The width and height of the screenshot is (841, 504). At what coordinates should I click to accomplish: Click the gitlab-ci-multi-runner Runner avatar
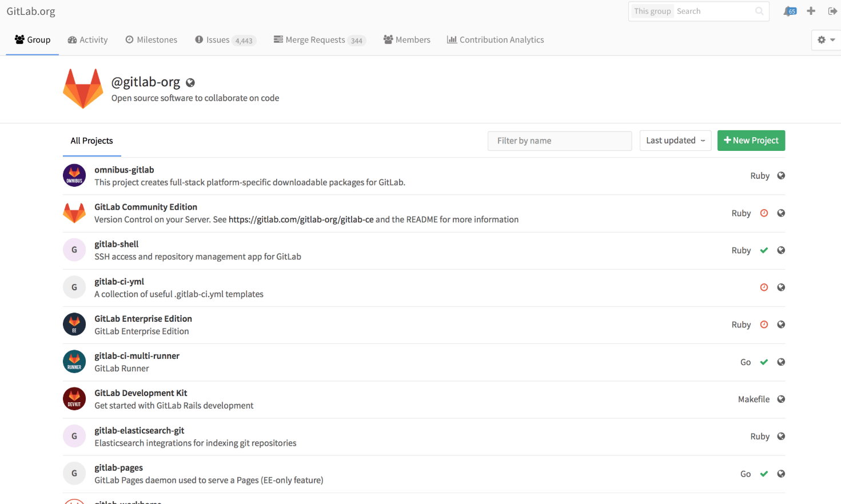coord(74,361)
